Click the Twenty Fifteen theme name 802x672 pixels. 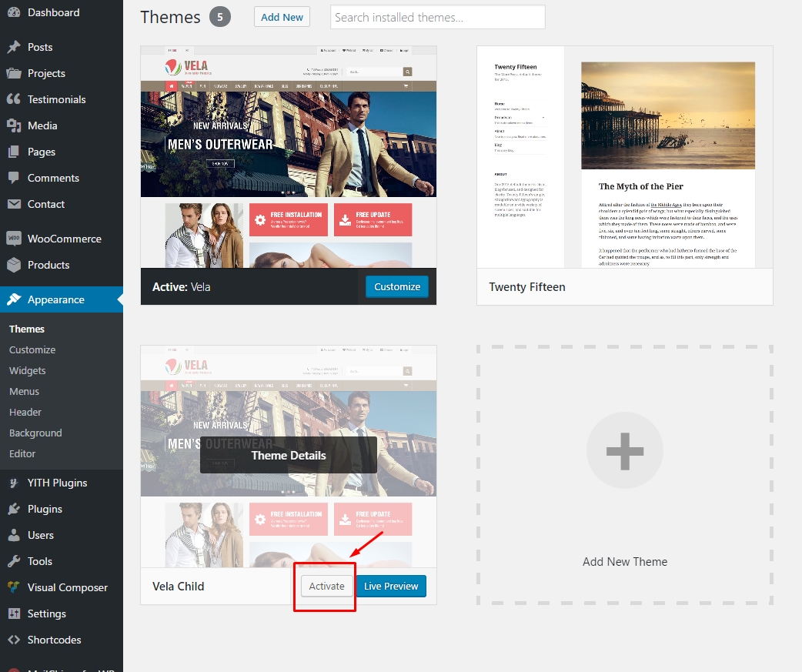pyautogui.click(x=526, y=287)
